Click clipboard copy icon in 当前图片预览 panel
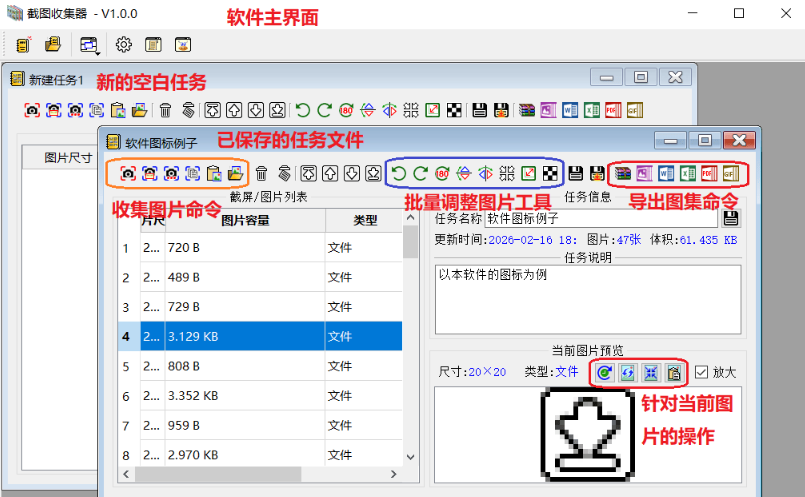805x497 pixels. point(674,372)
